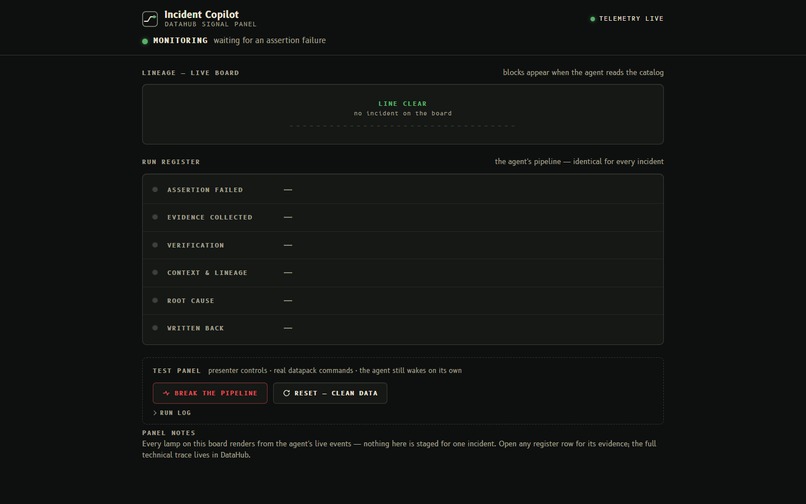Open the Verification register row
This screenshot has height=504, width=806.
tap(402, 245)
